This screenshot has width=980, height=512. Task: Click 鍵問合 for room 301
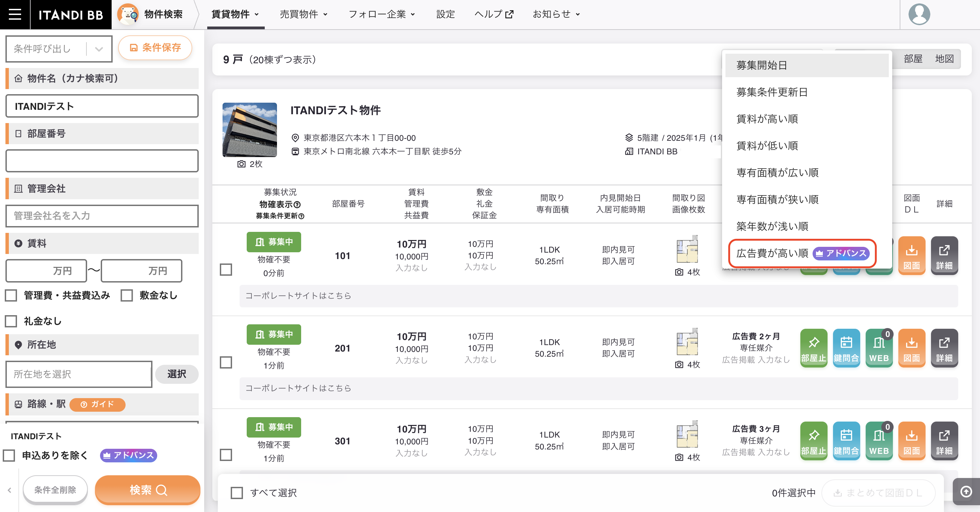[846, 441]
